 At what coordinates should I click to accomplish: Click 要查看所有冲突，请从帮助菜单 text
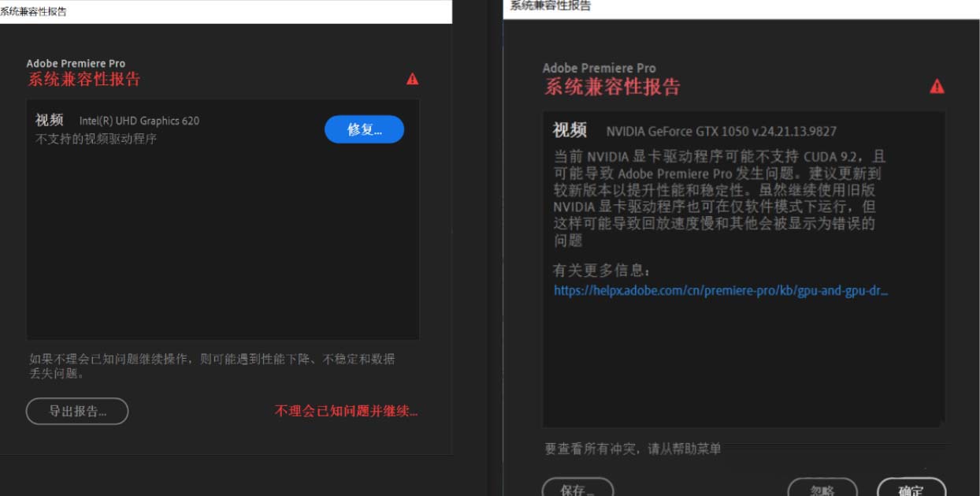pyautogui.click(x=633, y=449)
